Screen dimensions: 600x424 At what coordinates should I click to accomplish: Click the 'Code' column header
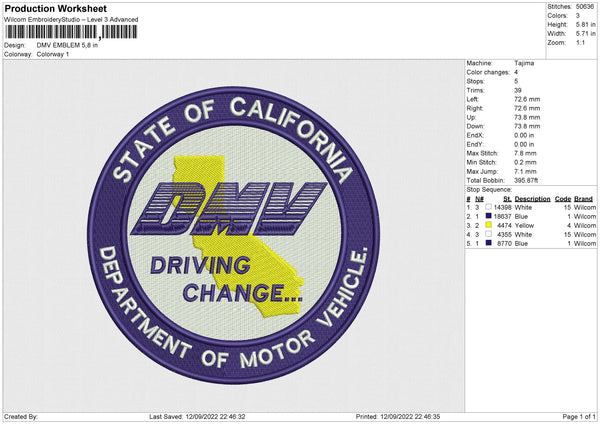point(563,199)
